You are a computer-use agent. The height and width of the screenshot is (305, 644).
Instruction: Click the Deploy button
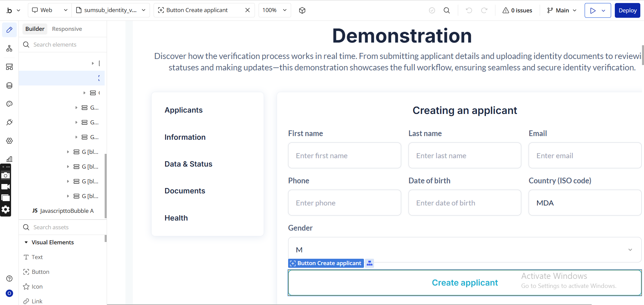[x=627, y=10]
